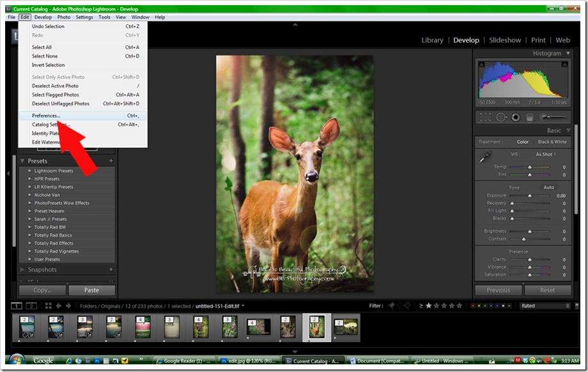Click the Copy... button
Viewport: 588px width, 372px height.
[42, 290]
